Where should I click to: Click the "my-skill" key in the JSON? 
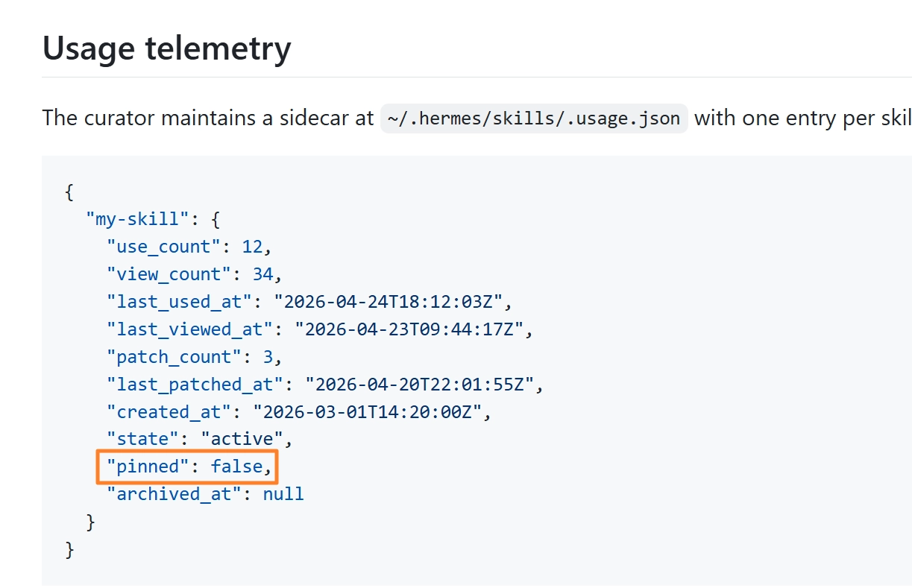click(138, 219)
